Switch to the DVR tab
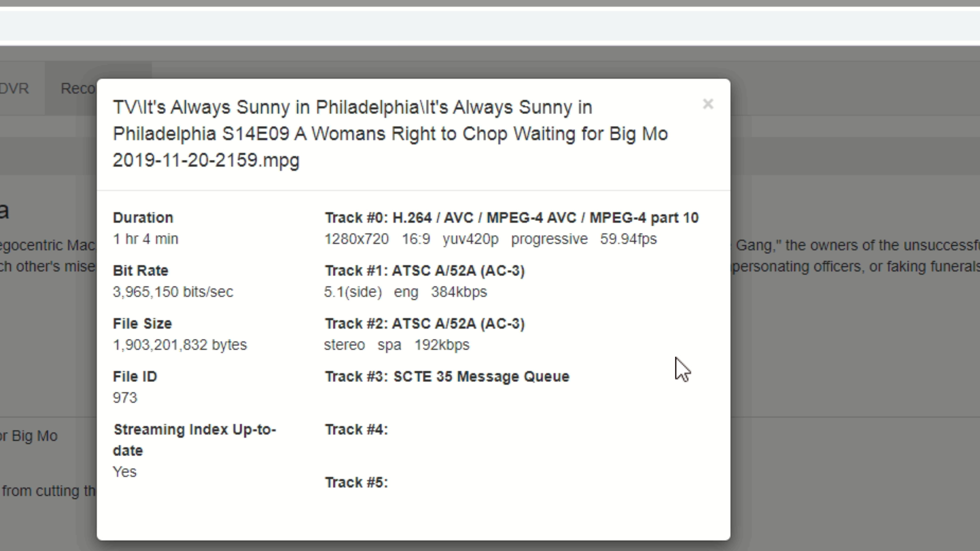This screenshot has width=980, height=551. [14, 89]
